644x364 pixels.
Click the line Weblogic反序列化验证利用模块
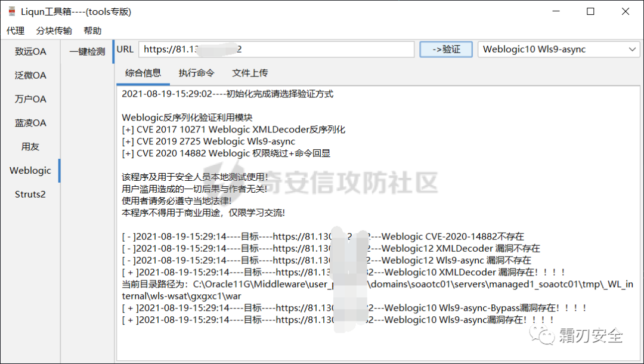(187, 118)
